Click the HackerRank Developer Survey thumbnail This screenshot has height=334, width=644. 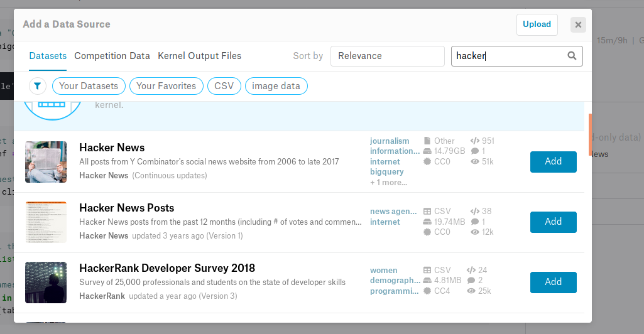(x=46, y=283)
